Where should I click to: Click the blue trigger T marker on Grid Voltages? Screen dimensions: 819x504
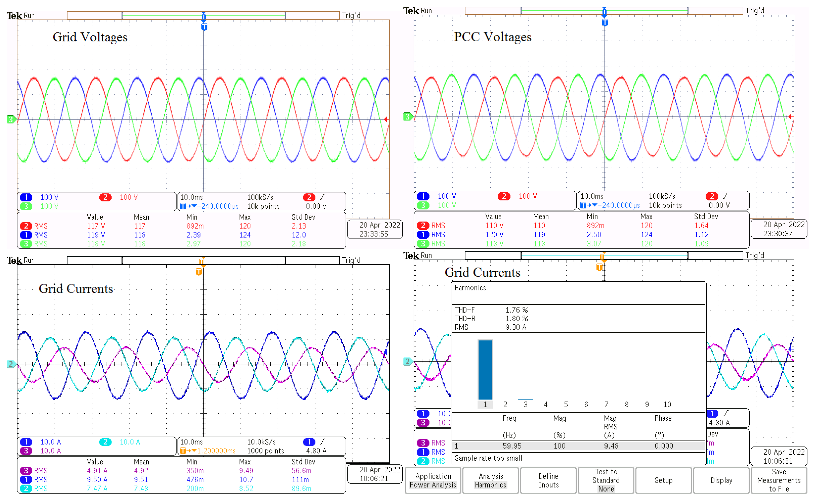[204, 27]
